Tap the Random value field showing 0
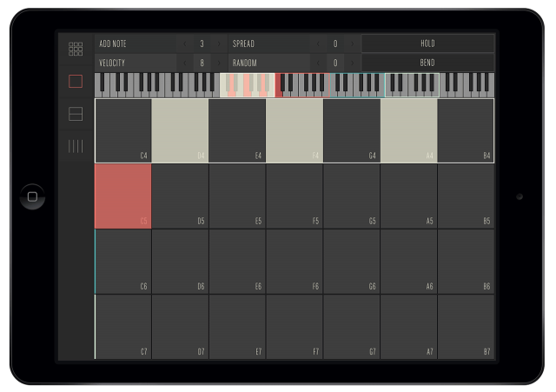Viewport: 556px width, 392px height. [x=335, y=63]
